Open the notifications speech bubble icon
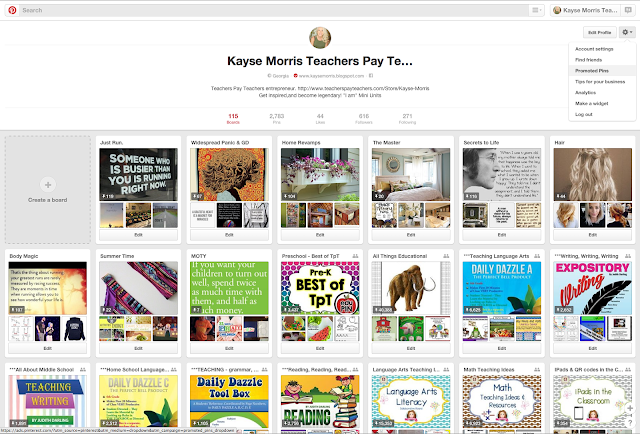 (x=628, y=10)
